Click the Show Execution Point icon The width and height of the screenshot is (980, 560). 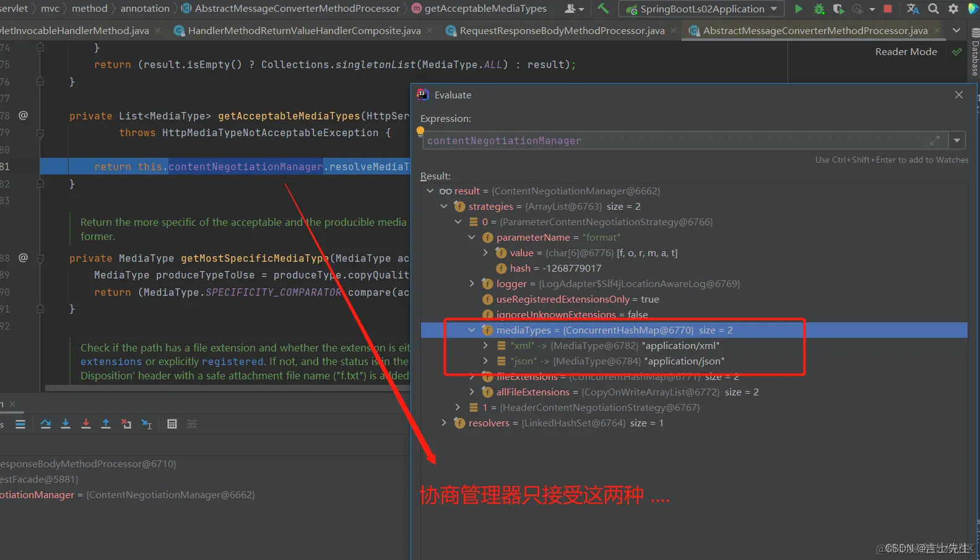tap(20, 424)
